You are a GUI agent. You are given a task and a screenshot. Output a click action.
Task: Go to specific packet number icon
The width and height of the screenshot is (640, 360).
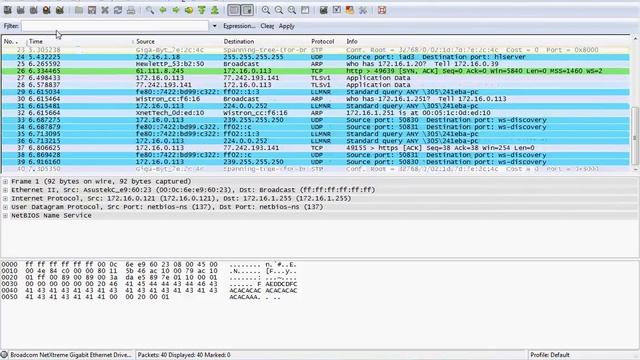click(x=189, y=10)
